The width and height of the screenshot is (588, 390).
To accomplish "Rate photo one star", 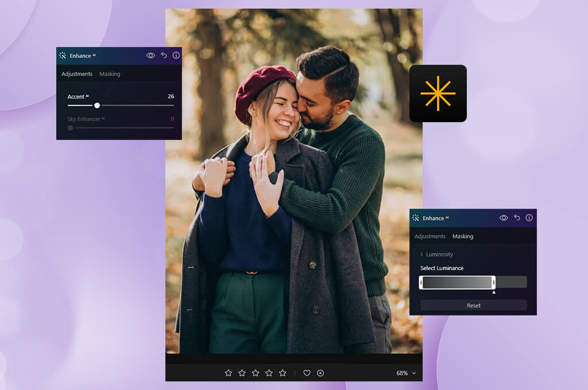I will pos(229,373).
